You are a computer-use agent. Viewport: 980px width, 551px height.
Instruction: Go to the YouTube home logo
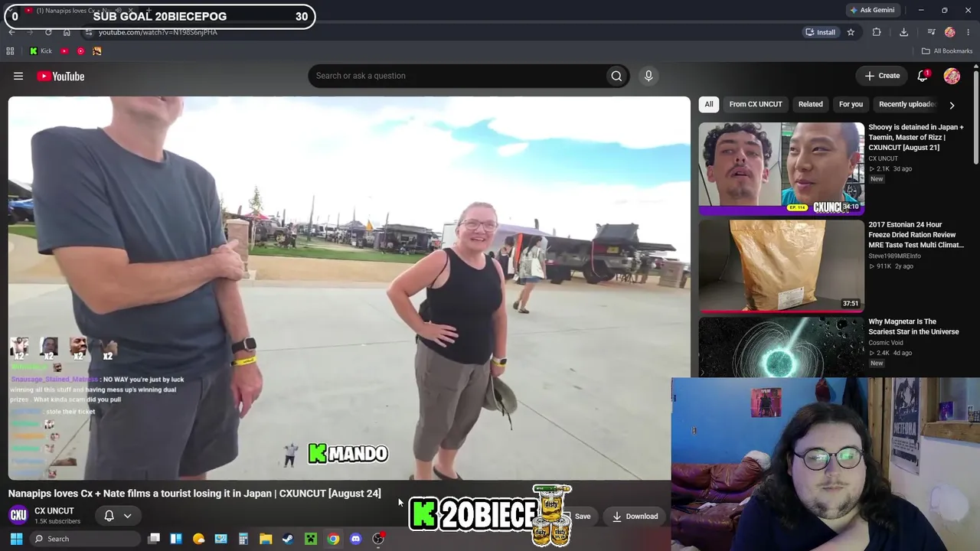pos(60,76)
